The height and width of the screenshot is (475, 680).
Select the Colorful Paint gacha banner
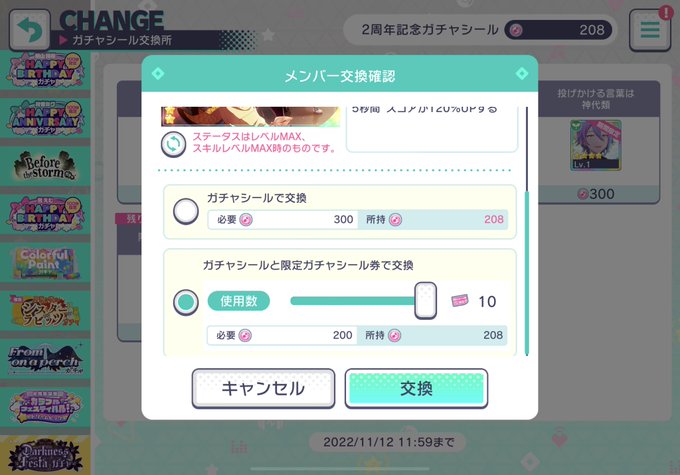click(45, 263)
